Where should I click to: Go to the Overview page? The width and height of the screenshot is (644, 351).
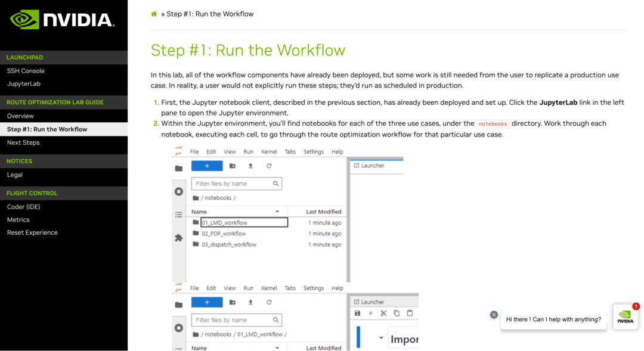coord(20,116)
